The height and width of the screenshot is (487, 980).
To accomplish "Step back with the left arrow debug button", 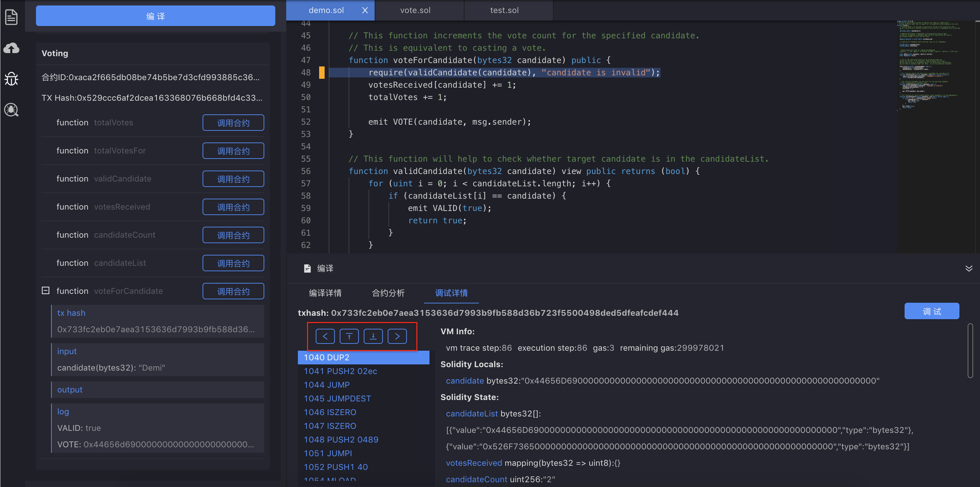I will [x=325, y=336].
